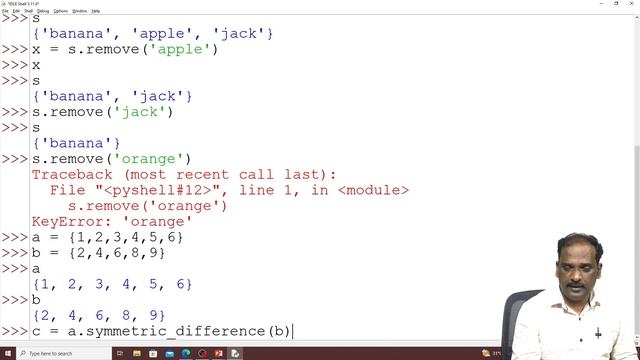Image resolution: width=640 pixels, height=360 pixels.
Task: Open the Shell menu
Action: 28,11
